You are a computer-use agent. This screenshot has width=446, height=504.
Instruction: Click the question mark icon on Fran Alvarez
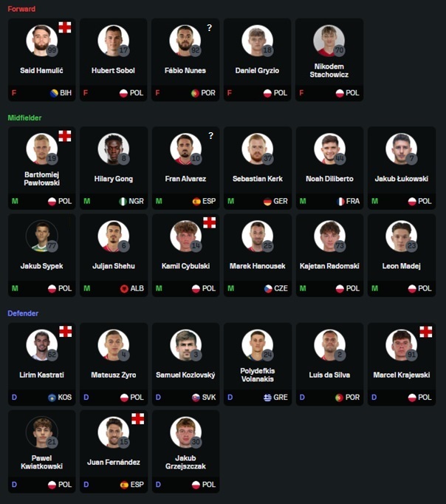(210, 136)
